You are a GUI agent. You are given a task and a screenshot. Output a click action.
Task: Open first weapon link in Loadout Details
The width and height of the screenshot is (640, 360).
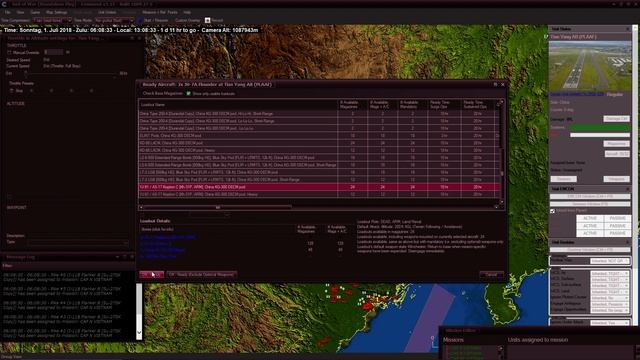pos(168,237)
